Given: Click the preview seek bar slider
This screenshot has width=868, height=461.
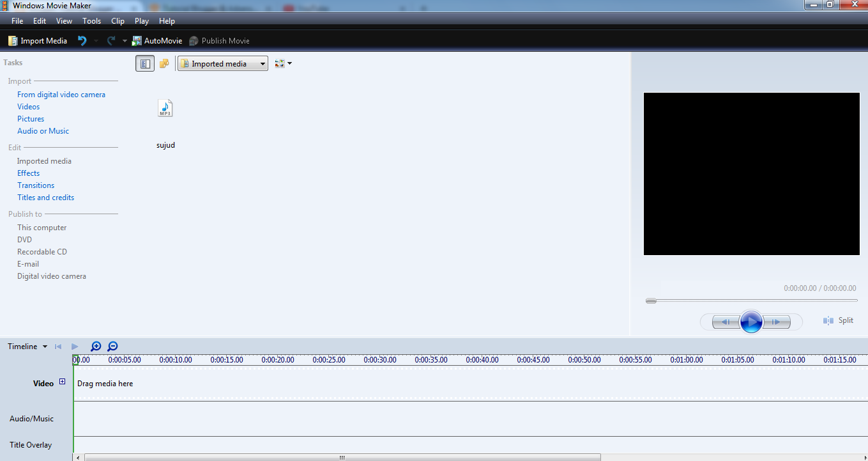Looking at the screenshot, I should [x=651, y=301].
